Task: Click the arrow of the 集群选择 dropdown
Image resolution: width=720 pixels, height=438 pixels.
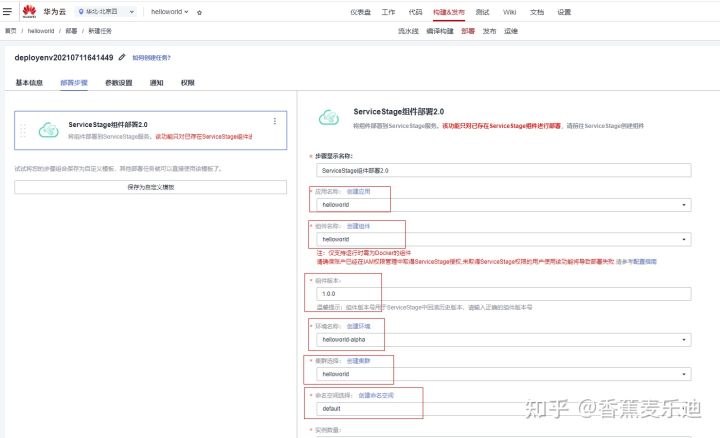Action: [x=684, y=374]
